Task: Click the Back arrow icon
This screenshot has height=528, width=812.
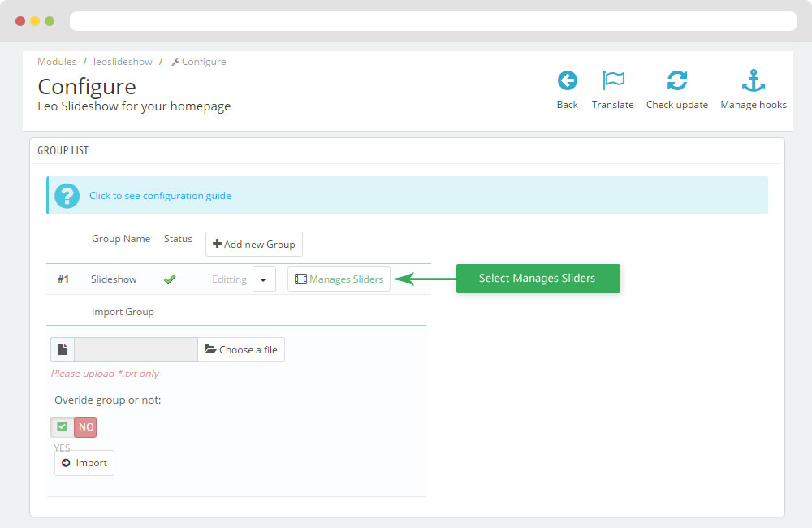Action: click(567, 81)
